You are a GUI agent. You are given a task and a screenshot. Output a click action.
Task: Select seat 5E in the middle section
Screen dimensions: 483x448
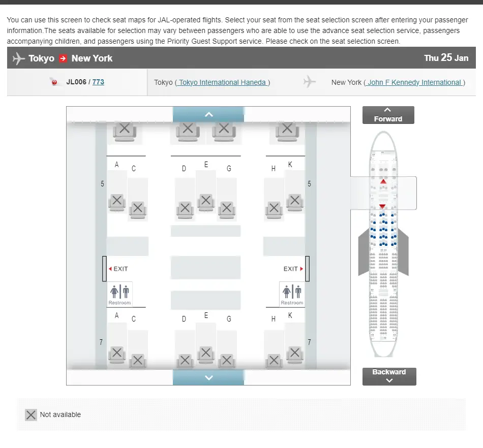tap(205, 201)
